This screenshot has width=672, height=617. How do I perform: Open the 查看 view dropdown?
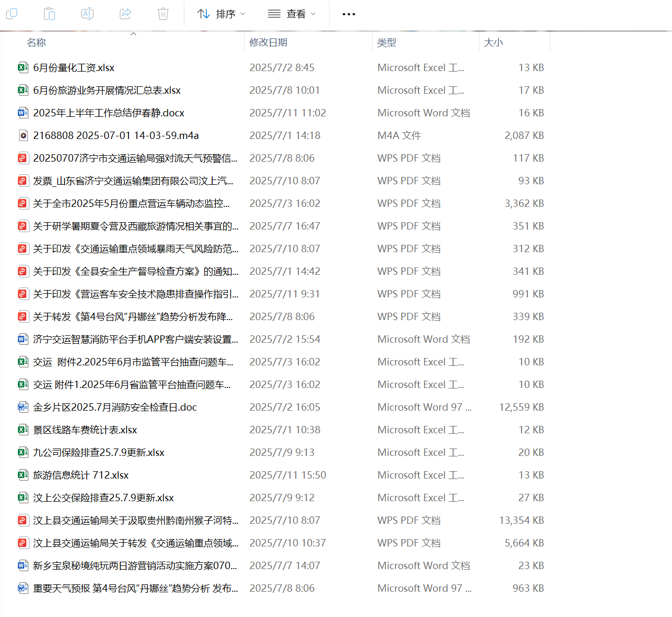pyautogui.click(x=292, y=14)
